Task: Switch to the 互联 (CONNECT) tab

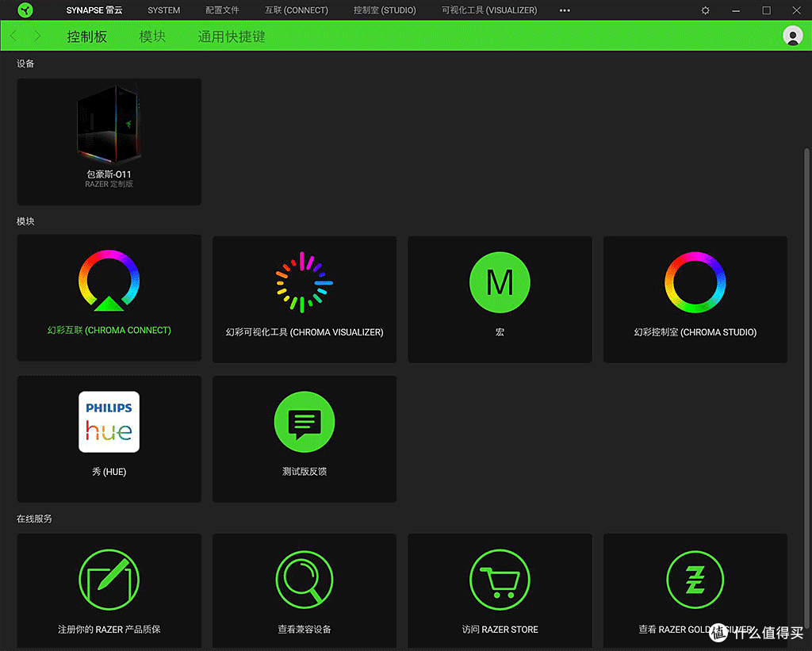Action: [297, 10]
